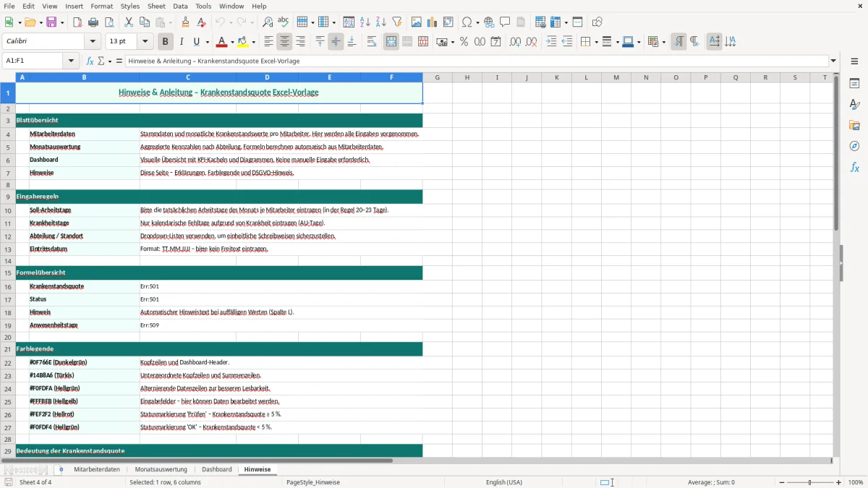Open the Sidebar Navigator

pyautogui.click(x=854, y=146)
